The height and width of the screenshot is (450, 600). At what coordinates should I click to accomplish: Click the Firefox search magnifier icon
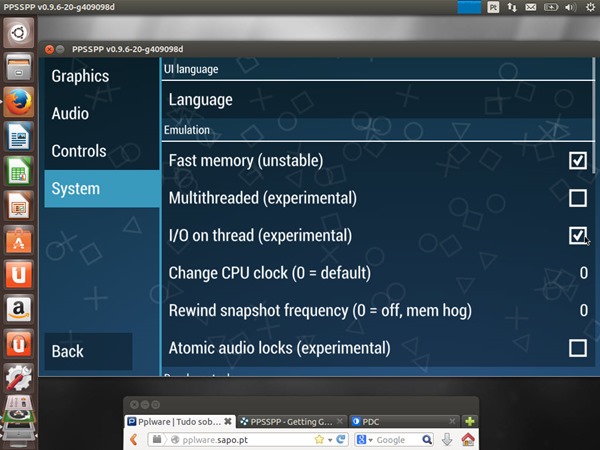pyautogui.click(x=427, y=440)
